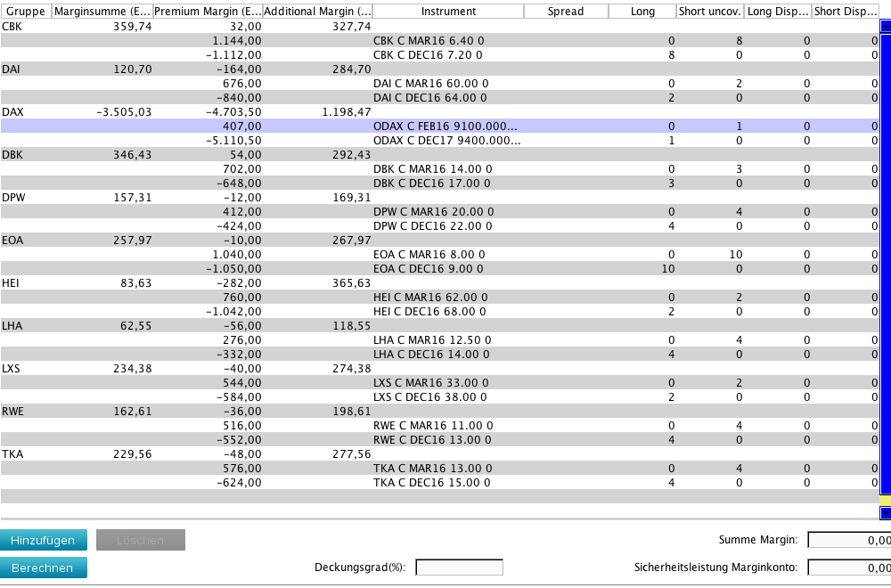The image size is (891, 588).
Task: Click the scrollbar up arrow
Action: coord(886,27)
